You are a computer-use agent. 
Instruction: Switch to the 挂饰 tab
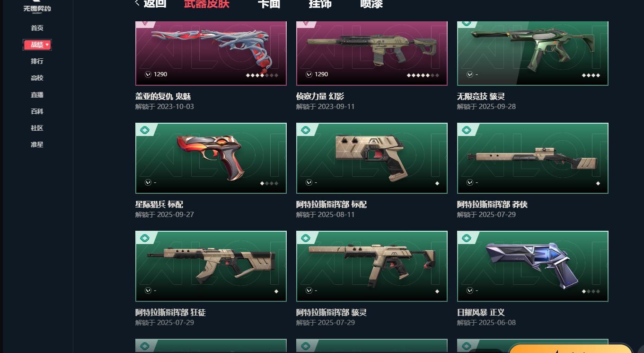click(x=320, y=4)
